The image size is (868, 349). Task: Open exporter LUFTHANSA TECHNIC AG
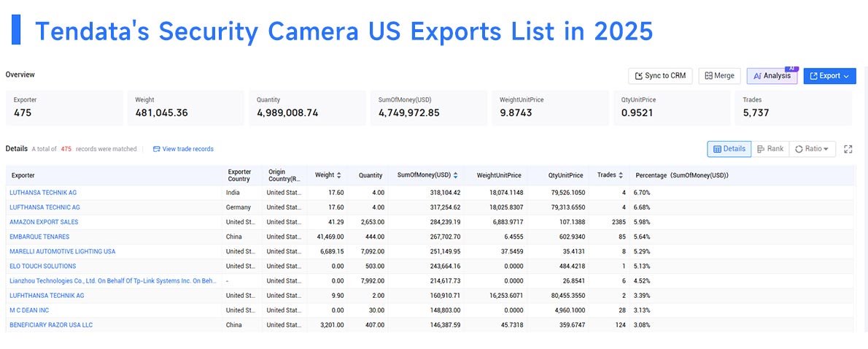[x=44, y=207]
